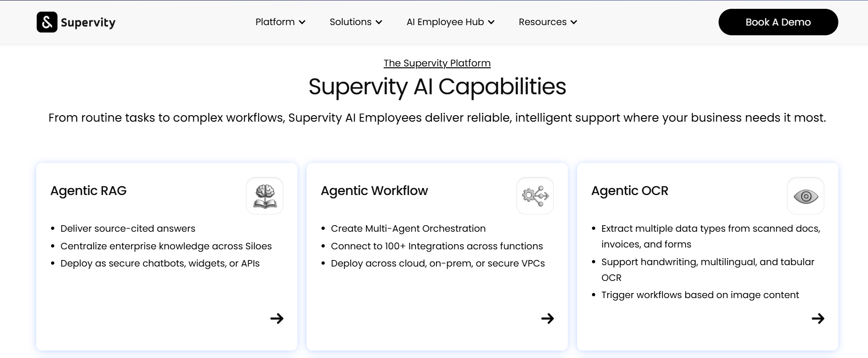Follow the Agentic Workflow card arrow
868x358 pixels.
click(547, 319)
